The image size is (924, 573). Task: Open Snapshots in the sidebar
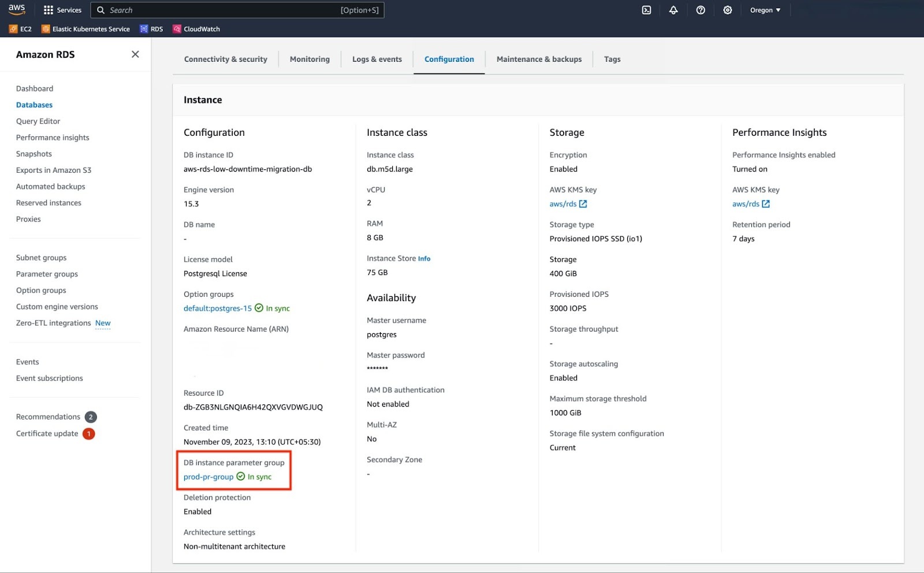34,154
